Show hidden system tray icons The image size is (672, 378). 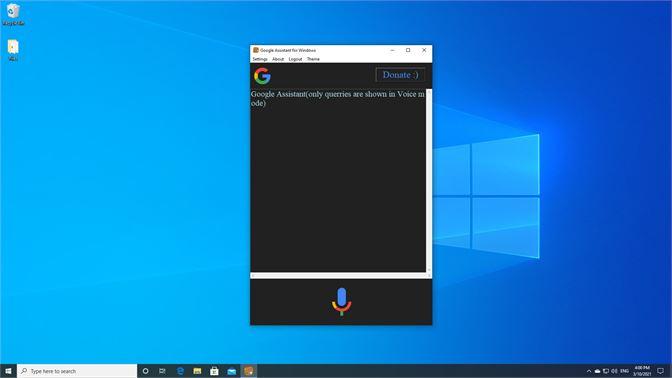(x=589, y=371)
